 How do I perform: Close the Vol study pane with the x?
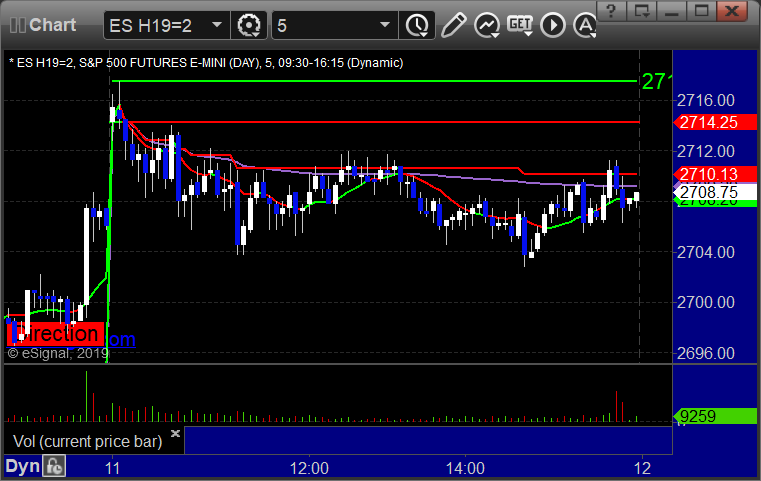coord(175,433)
